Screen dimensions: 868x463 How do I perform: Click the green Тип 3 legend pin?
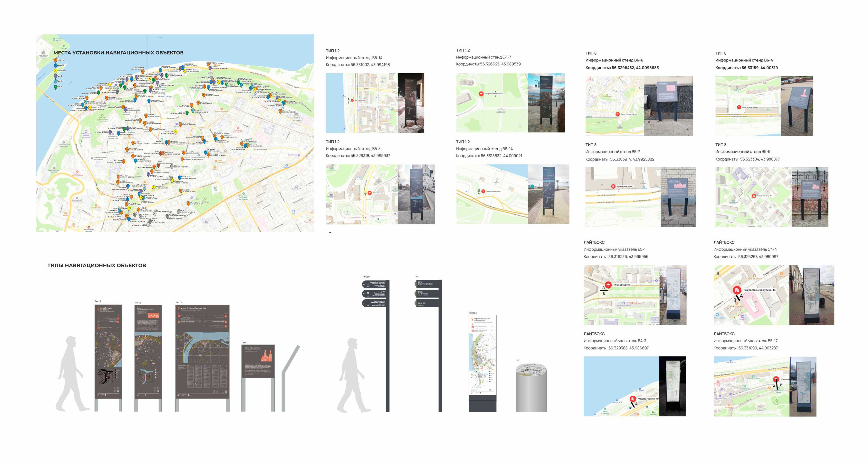(56, 87)
